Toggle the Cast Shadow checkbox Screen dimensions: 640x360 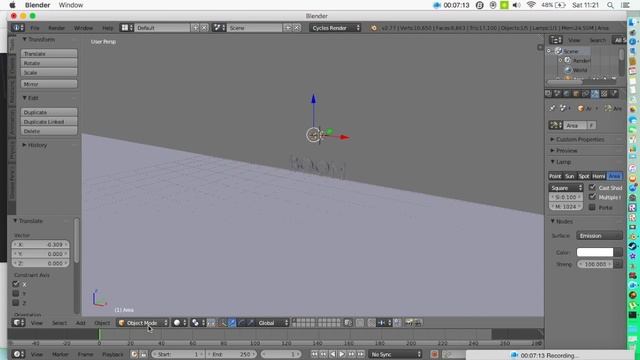pos(592,187)
